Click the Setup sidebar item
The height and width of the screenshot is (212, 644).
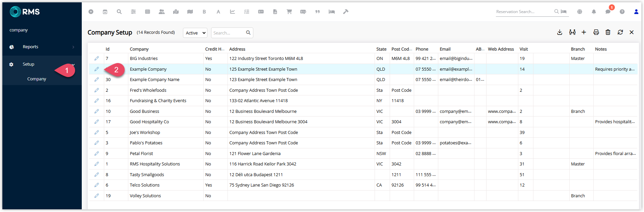(28, 64)
